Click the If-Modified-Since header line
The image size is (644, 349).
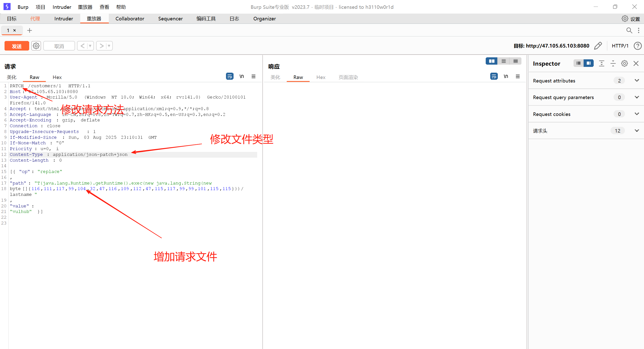(x=83, y=137)
